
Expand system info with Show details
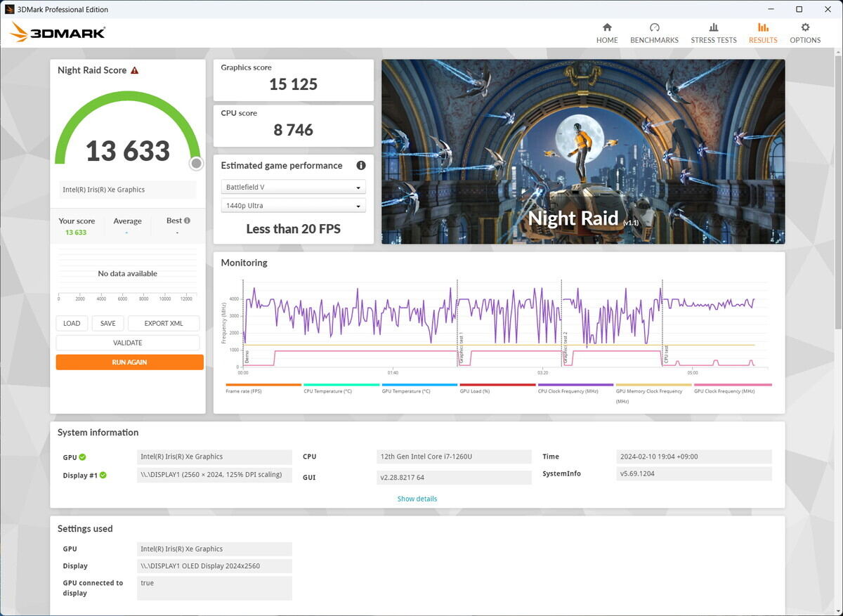click(417, 499)
